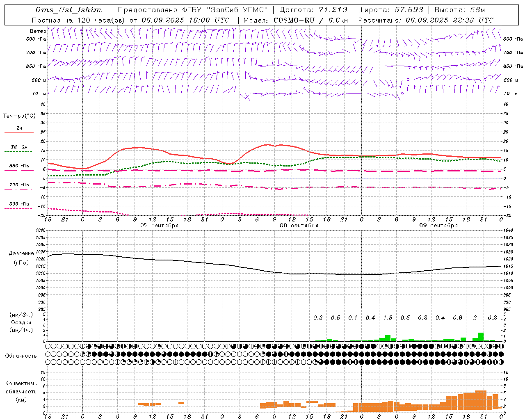Click the header text Прогноз на 120 часа(ов)
The image size is (525, 420).
79,20
